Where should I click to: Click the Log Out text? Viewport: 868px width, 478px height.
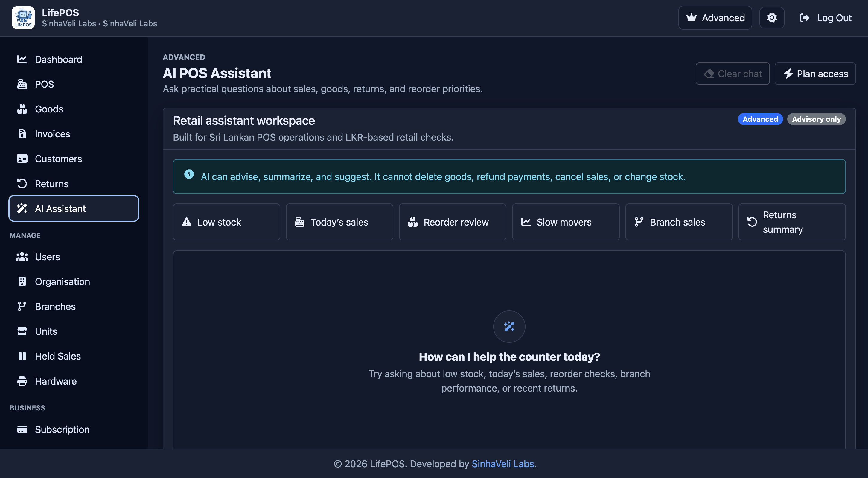(834, 18)
